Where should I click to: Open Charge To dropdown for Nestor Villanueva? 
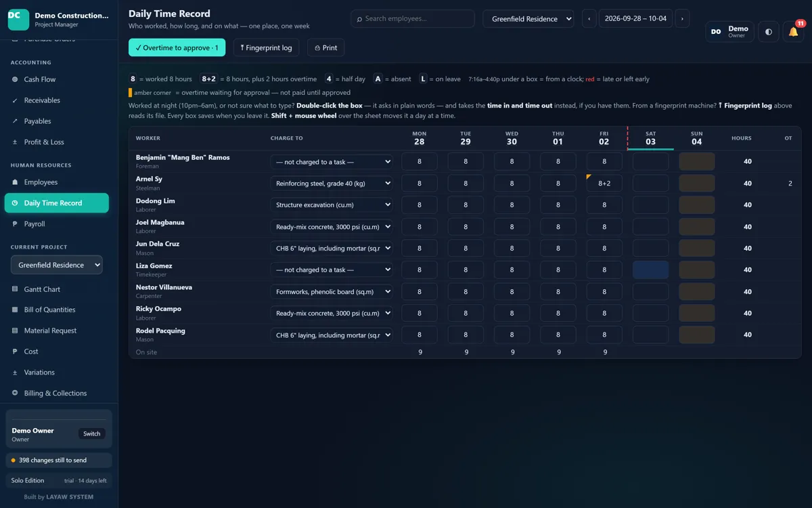[x=331, y=292]
